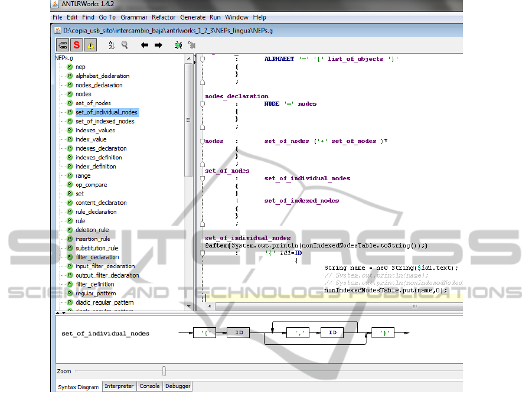Image resolution: width=532 pixels, height=401 pixels.
Task: Toggle the syntax diagram toolbar button
Action: tap(63, 45)
